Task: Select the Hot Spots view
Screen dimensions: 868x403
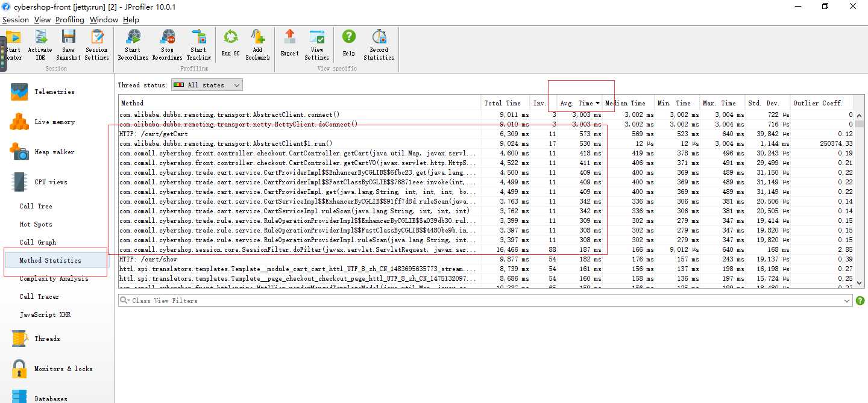Action: click(x=36, y=224)
